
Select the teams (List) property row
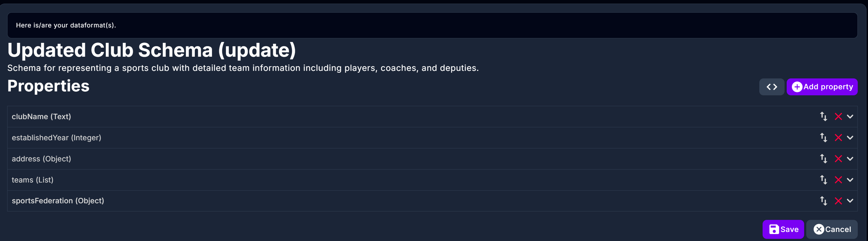pyautogui.click(x=33, y=180)
